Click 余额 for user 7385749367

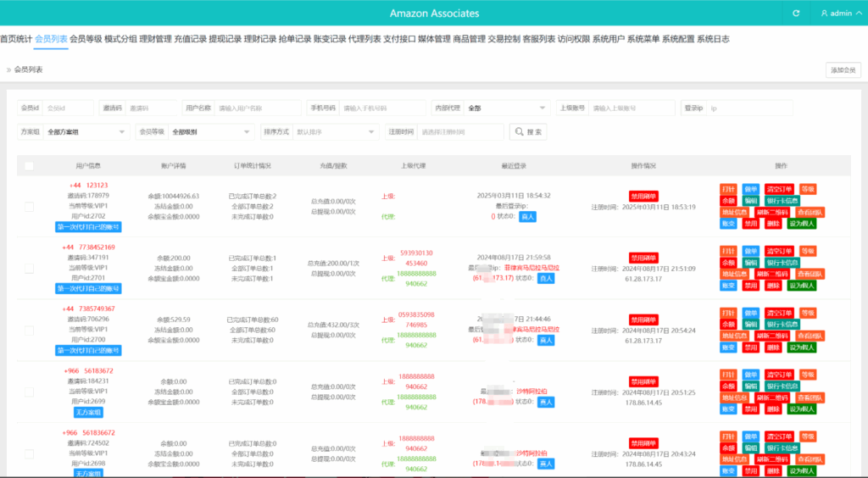coord(728,325)
